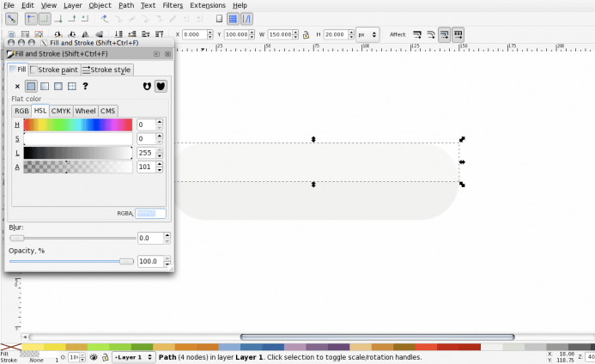This screenshot has height=364, width=595.
Task: Open the Filters menu
Action: point(173,5)
